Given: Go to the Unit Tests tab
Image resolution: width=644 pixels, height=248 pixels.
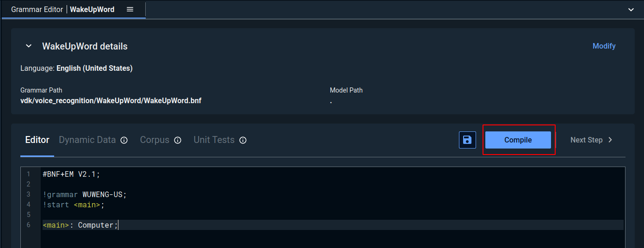Looking at the screenshot, I should [214, 140].
